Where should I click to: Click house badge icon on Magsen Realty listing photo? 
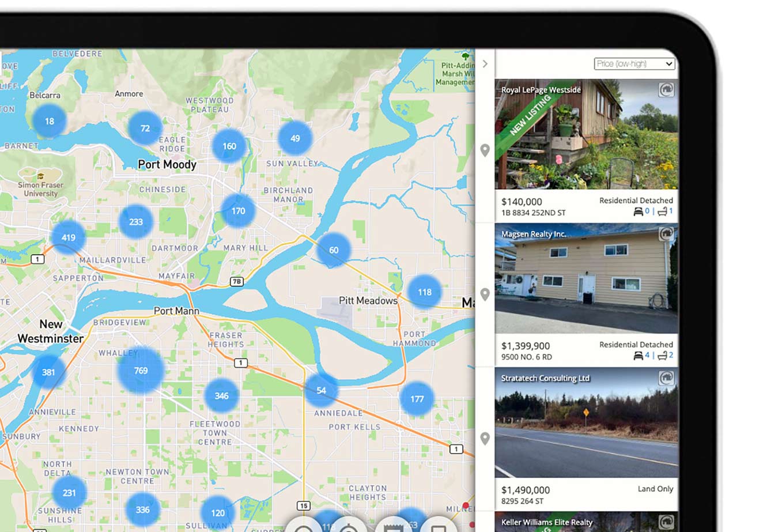666,234
